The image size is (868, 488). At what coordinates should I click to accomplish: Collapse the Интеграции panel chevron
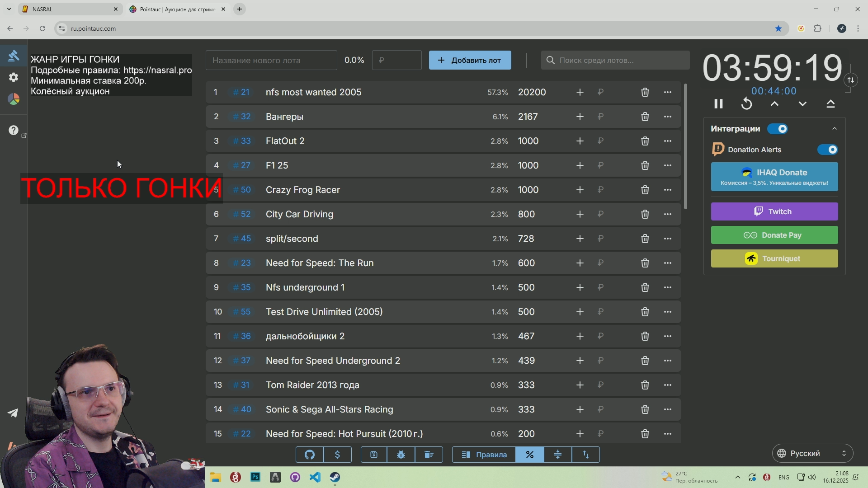click(835, 129)
